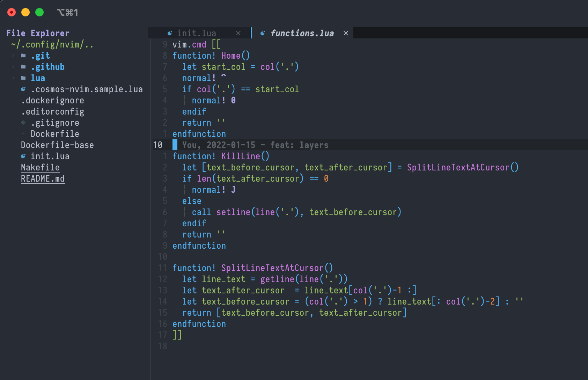
Task: Click the Lua icon beside .cosmos-nvim.sample.lua
Action: [x=23, y=89]
